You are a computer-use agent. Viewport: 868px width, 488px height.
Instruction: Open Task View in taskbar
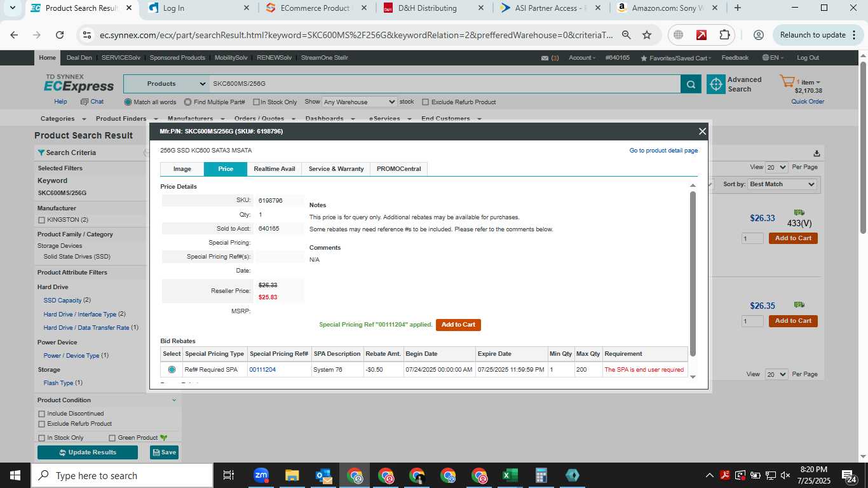coord(229,475)
